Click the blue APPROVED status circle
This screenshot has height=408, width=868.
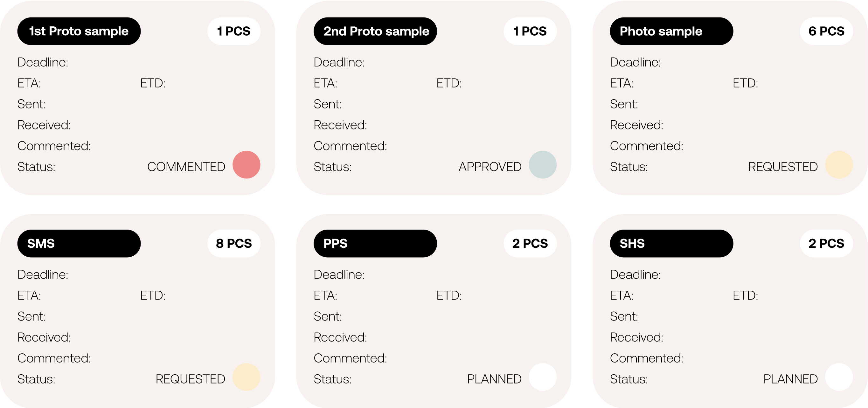543,165
